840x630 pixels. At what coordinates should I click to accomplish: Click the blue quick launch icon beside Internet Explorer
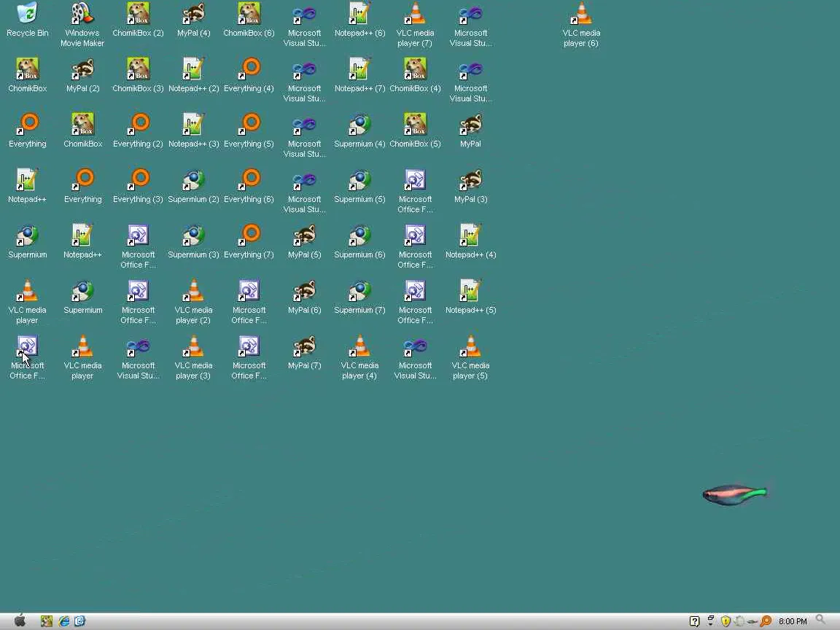79,621
